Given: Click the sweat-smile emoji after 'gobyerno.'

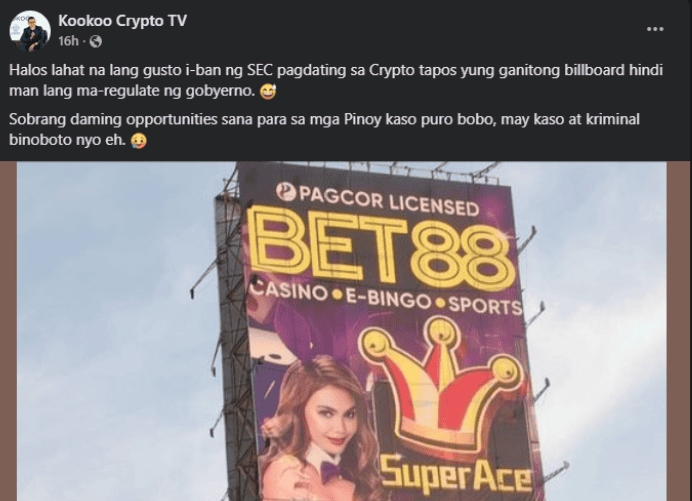Looking at the screenshot, I should (268, 91).
